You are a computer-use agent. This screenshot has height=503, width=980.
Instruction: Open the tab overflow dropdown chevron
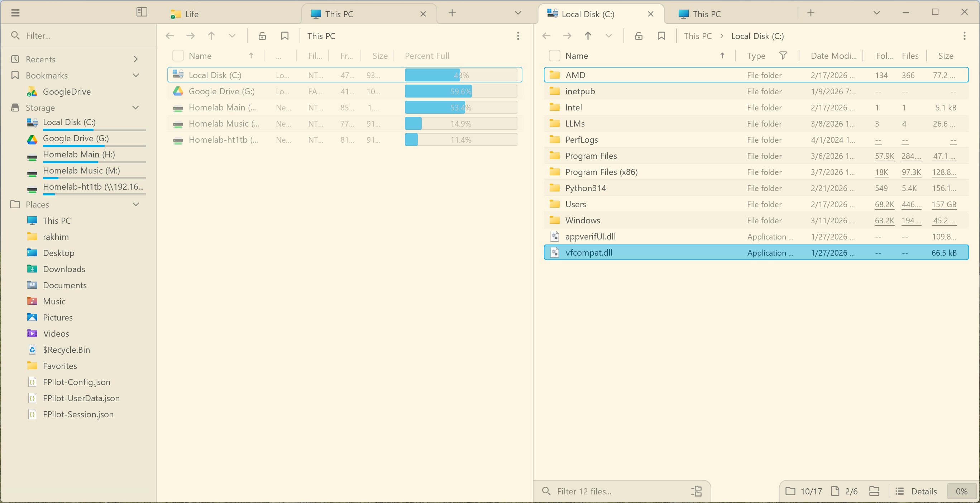coord(518,13)
